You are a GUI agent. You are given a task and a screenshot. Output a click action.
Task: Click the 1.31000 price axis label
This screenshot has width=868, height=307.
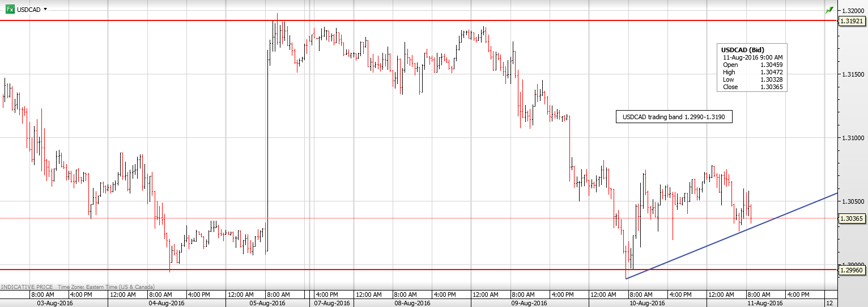pos(853,138)
